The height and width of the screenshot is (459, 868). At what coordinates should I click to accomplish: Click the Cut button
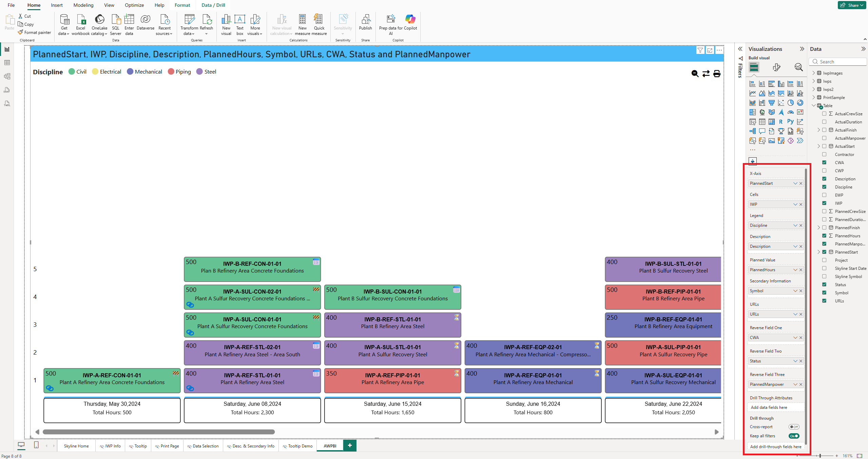pyautogui.click(x=25, y=16)
